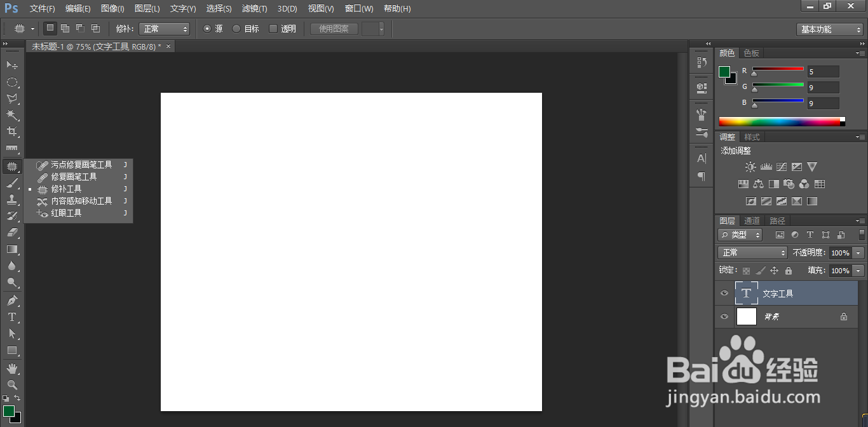
Task: Select the Rectangle shape tool
Action: 12,350
